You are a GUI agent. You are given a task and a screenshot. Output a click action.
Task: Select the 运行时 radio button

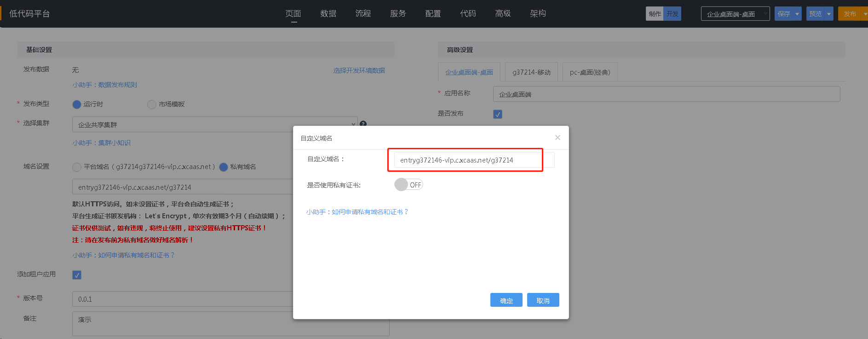77,105
